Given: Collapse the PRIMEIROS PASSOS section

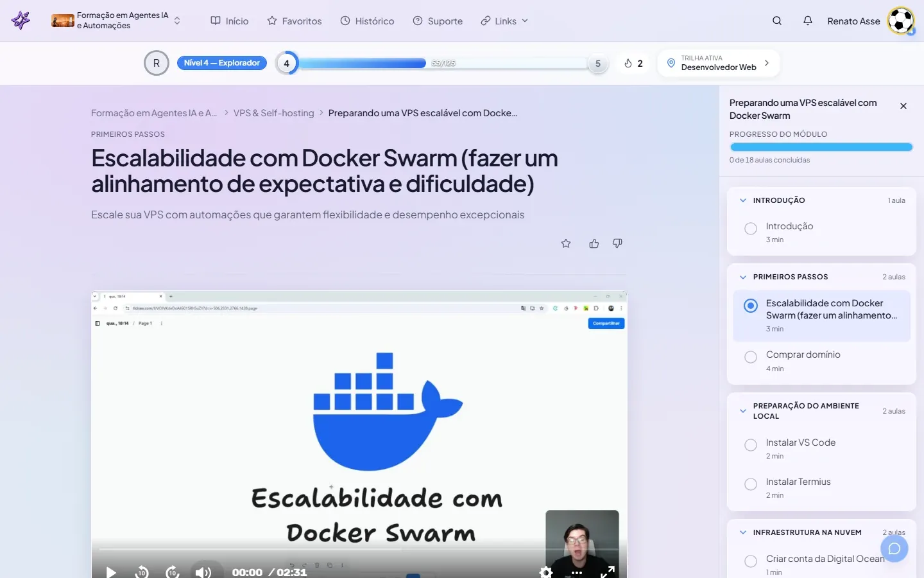Looking at the screenshot, I should [x=743, y=277].
